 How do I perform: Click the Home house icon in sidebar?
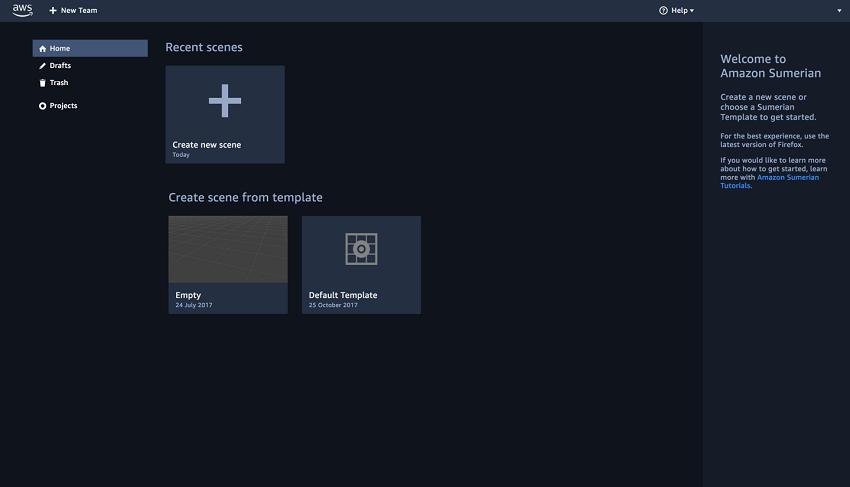point(42,48)
